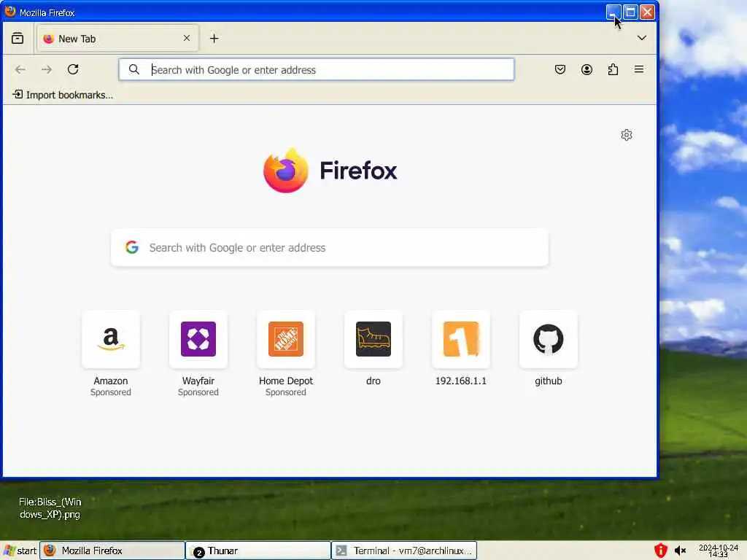The image size is (747, 560).
Task: Minimize the Firefox window
Action: pyautogui.click(x=614, y=12)
